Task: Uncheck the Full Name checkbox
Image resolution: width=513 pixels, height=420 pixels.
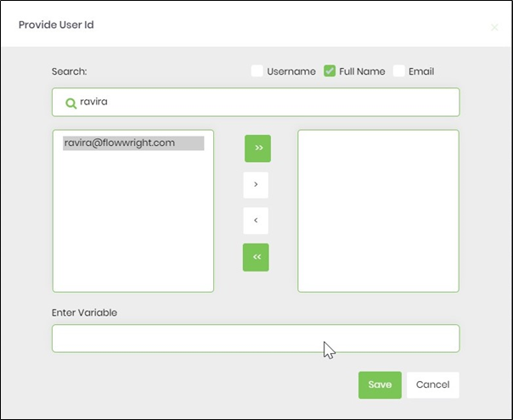Action: point(330,71)
